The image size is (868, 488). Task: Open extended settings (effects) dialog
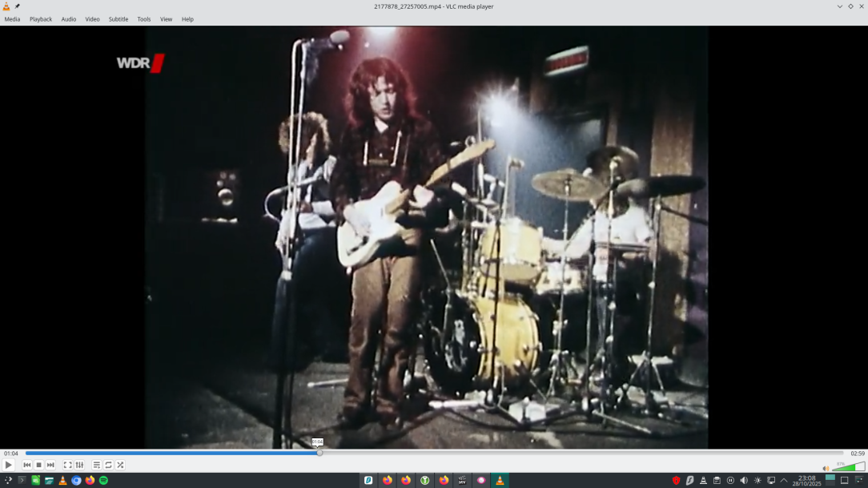(80, 466)
